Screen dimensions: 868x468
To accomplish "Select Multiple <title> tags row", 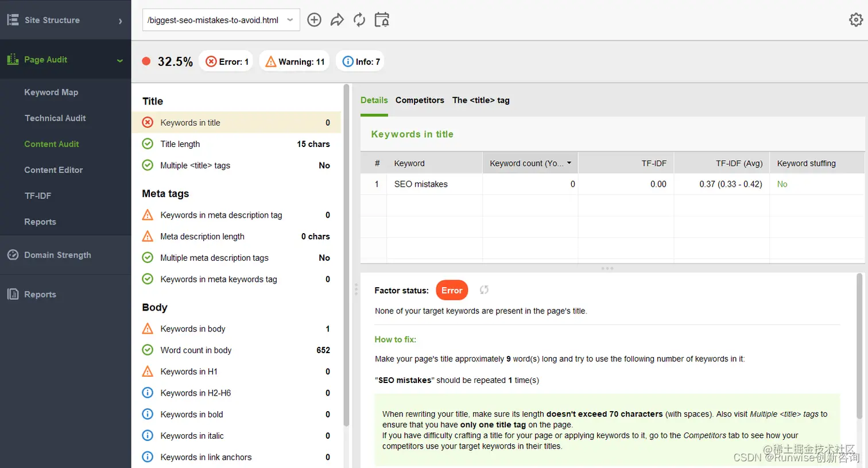I will [237, 165].
